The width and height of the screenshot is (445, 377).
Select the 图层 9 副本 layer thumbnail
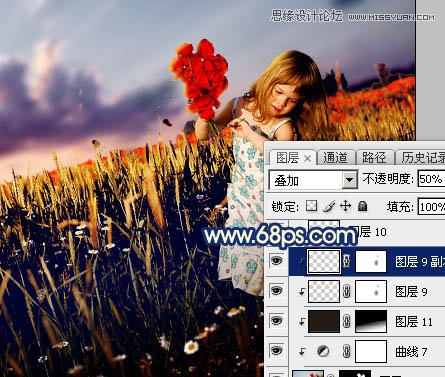tap(324, 261)
